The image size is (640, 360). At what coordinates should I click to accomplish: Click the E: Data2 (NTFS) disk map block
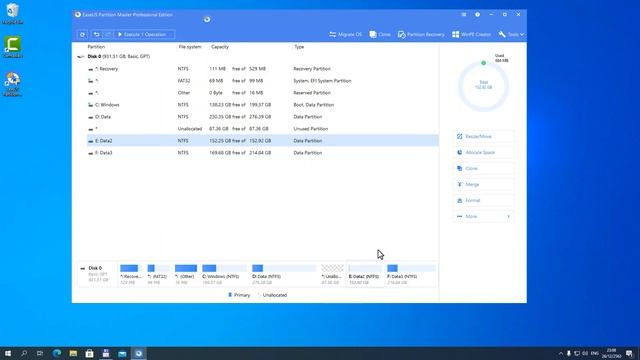pyautogui.click(x=365, y=274)
